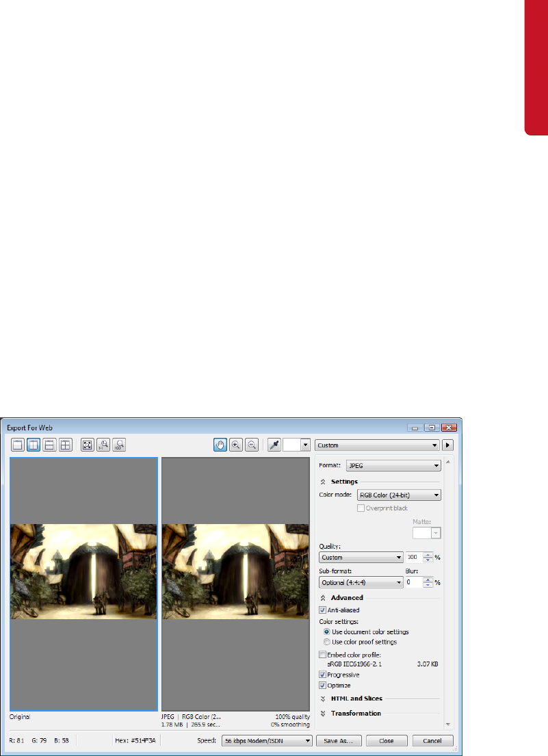The image size is (548, 756).
Task: Open the Matte color picker
Action: [x=426, y=533]
